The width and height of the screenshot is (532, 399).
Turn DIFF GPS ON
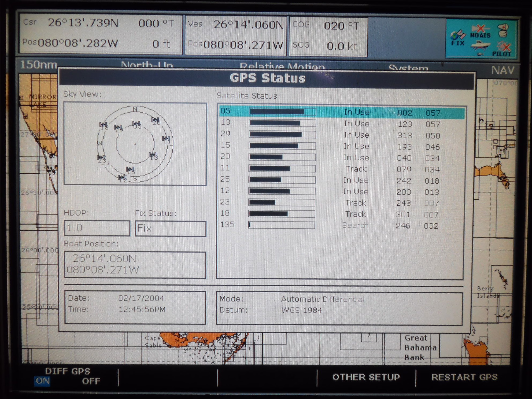(42, 381)
